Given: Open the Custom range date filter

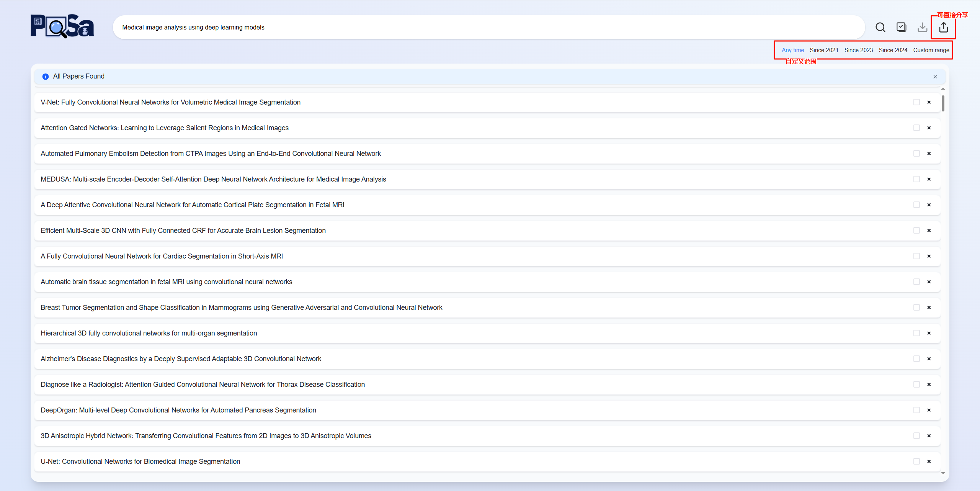Looking at the screenshot, I should point(931,50).
